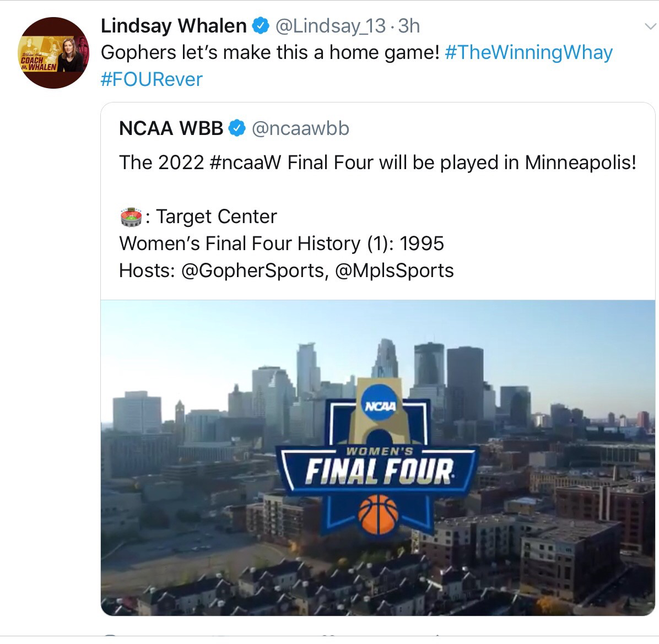Open the #TheWinningWhay hashtag
659x644 pixels.
[x=529, y=53]
